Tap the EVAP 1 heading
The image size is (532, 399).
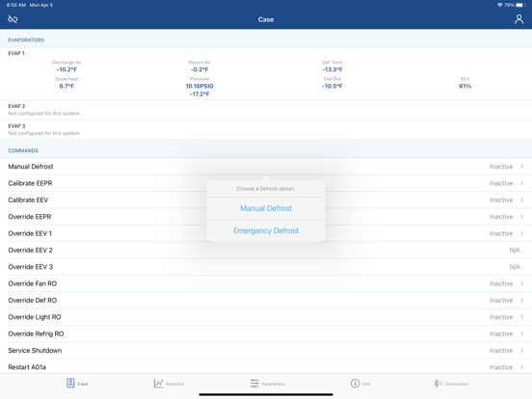pyautogui.click(x=16, y=53)
